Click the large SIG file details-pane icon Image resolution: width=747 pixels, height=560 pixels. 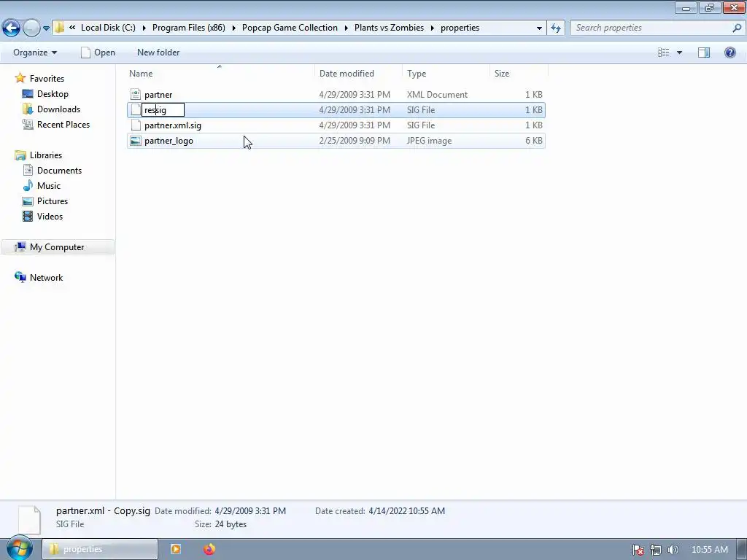pyautogui.click(x=29, y=519)
